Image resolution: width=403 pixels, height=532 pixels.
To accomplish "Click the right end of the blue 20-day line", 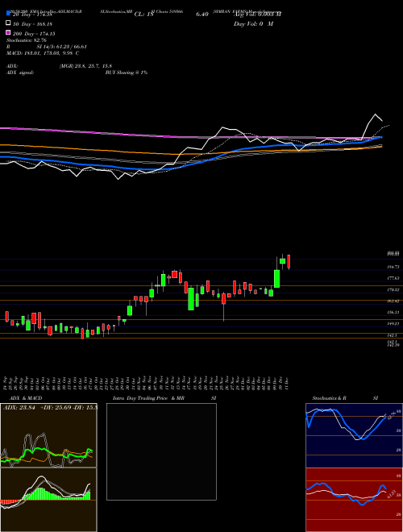I will (381, 137).
